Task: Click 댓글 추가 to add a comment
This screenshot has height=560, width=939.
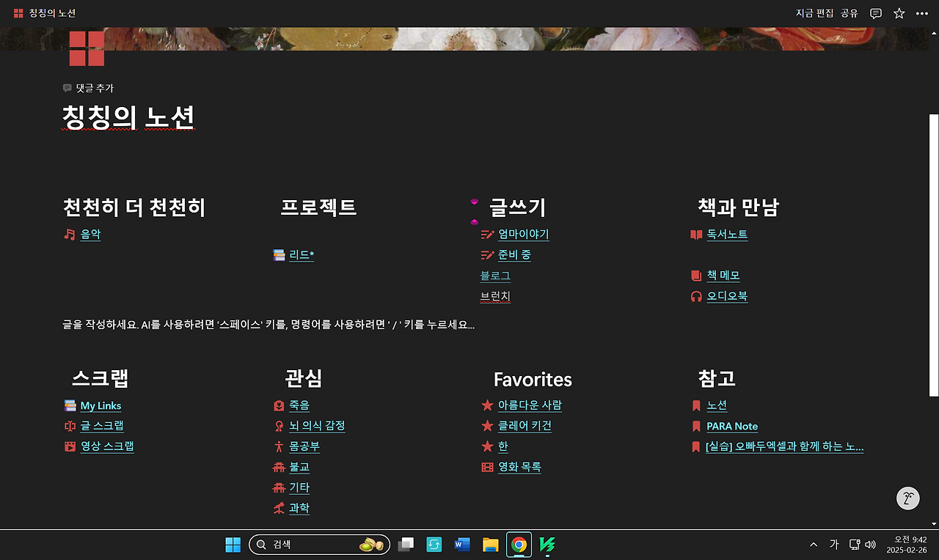Action: pos(89,87)
